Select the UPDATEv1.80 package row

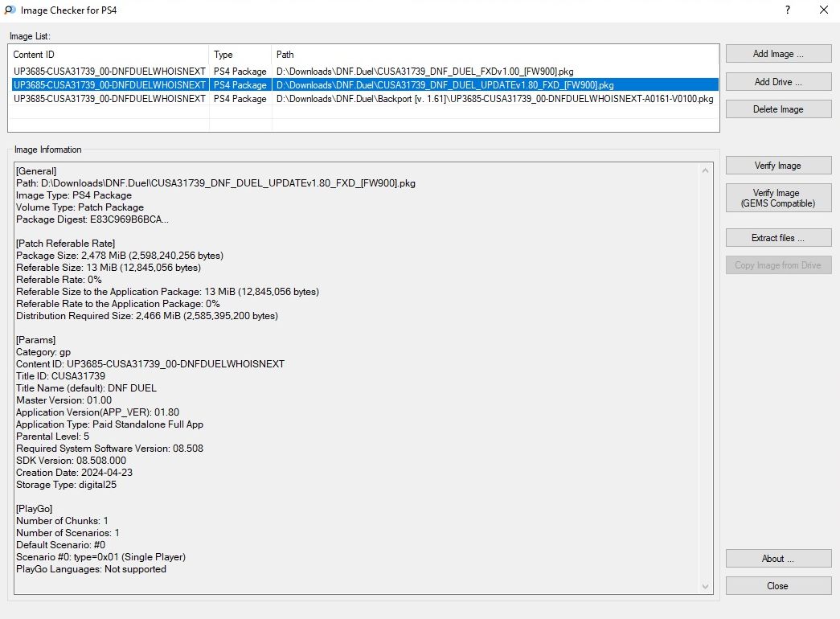(x=364, y=84)
